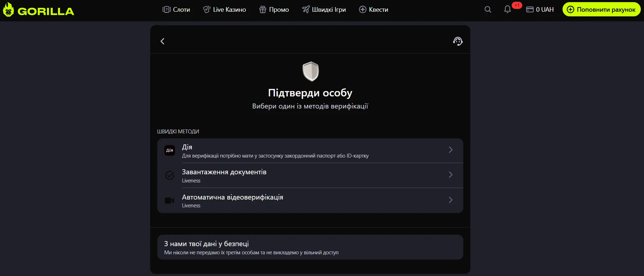Click the plane icon beside Швидкі Ігри

click(x=306, y=10)
